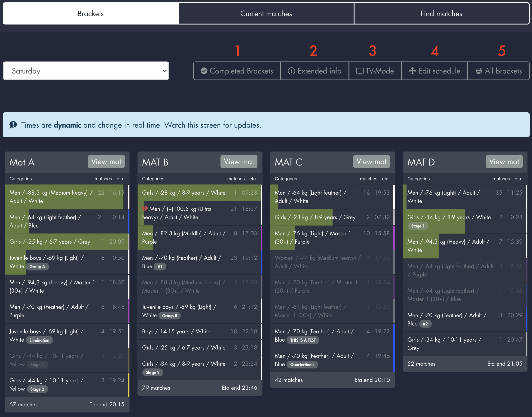Open View mat for MAT C
This screenshot has height=417, width=532.
click(x=371, y=162)
